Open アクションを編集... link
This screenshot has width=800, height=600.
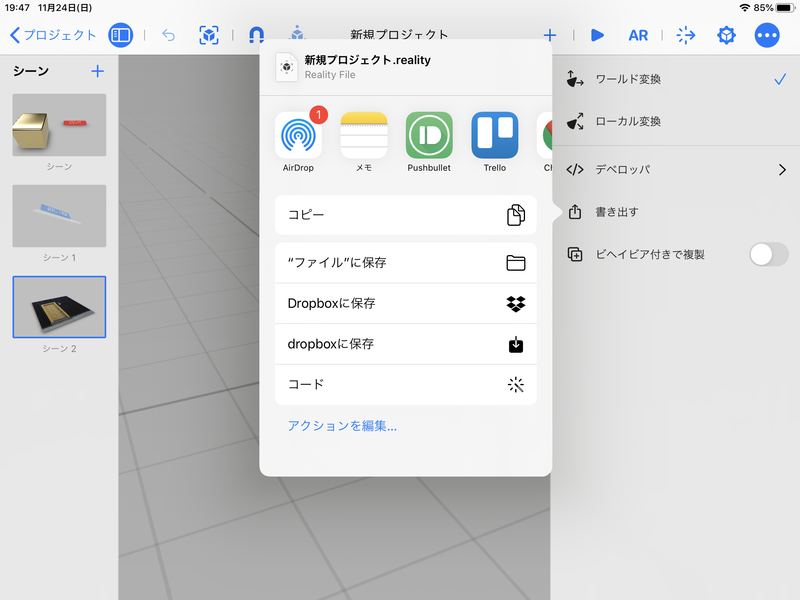coord(342,426)
